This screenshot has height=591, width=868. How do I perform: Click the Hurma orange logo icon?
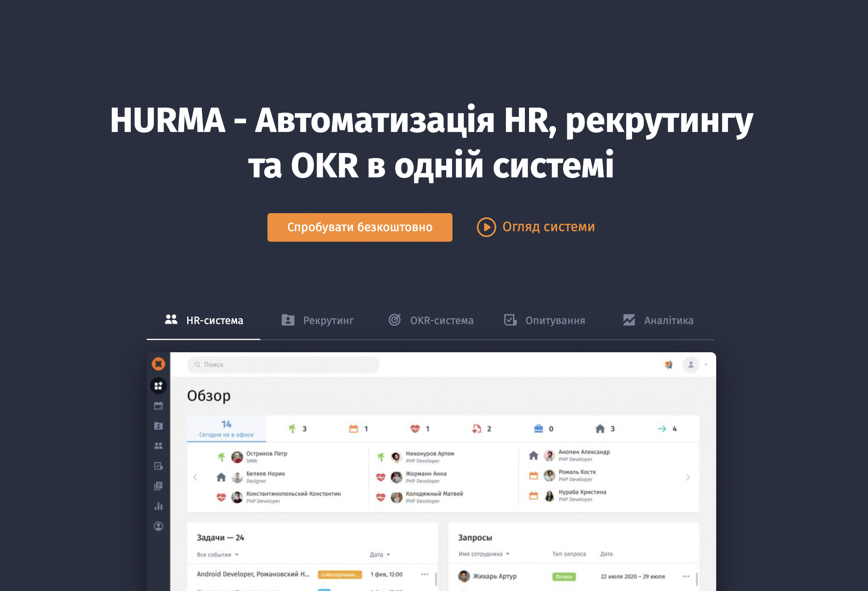coord(159,364)
